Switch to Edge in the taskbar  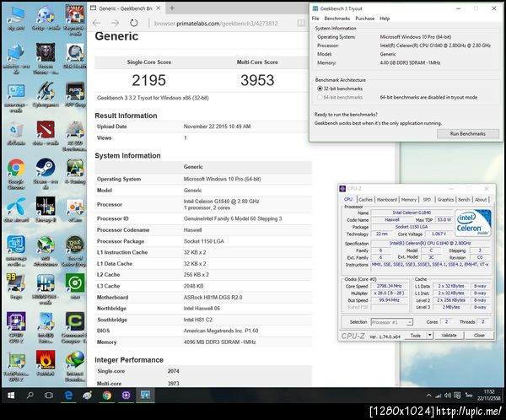point(68,396)
